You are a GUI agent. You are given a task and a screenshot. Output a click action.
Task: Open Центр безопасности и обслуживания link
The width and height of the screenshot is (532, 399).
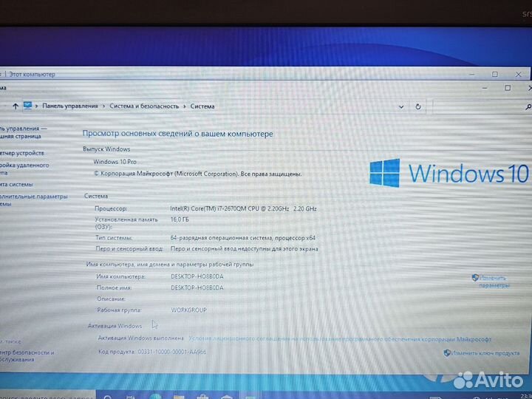(x=27, y=356)
